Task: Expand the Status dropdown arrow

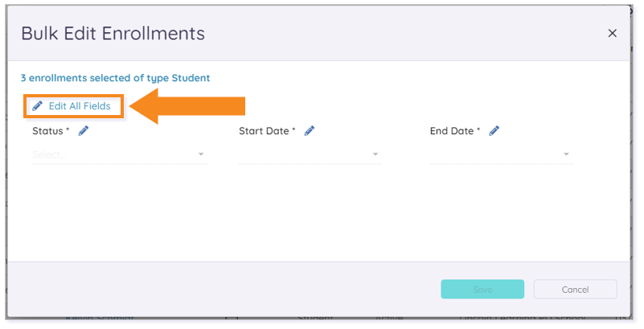Action: [x=201, y=154]
